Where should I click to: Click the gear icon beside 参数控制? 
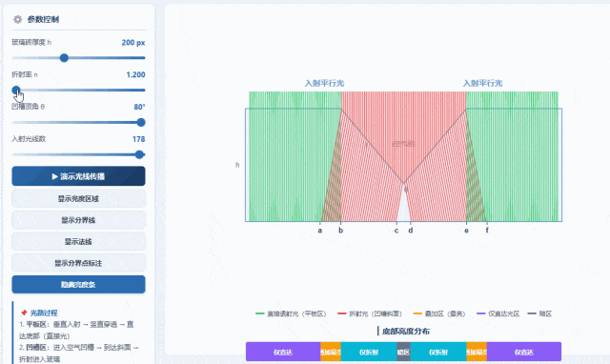point(17,19)
